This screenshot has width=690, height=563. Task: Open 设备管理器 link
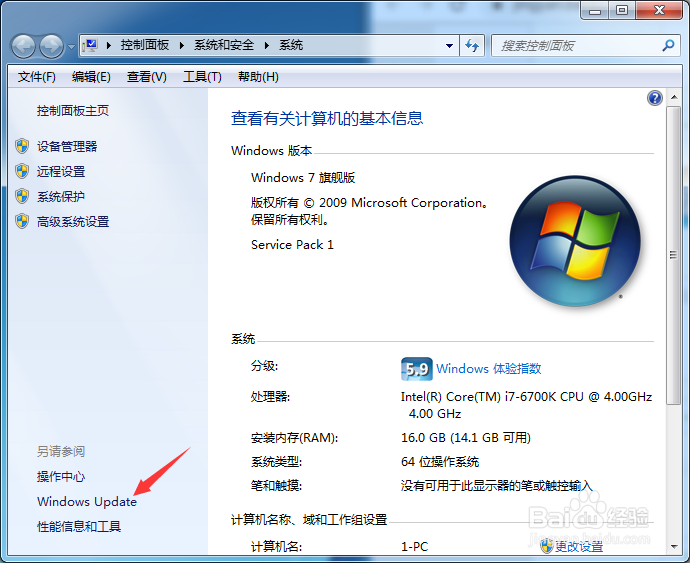pos(67,146)
